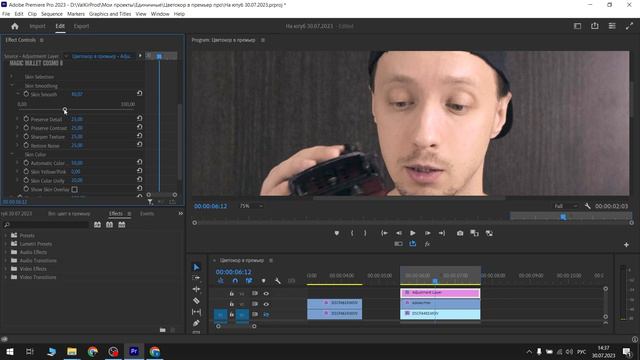Select the Slip tool
Screen dimensions: 640x360
tap(196, 312)
